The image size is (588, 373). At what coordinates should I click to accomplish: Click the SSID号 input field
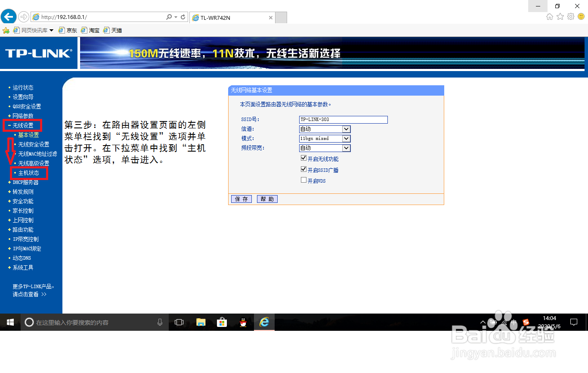(343, 119)
